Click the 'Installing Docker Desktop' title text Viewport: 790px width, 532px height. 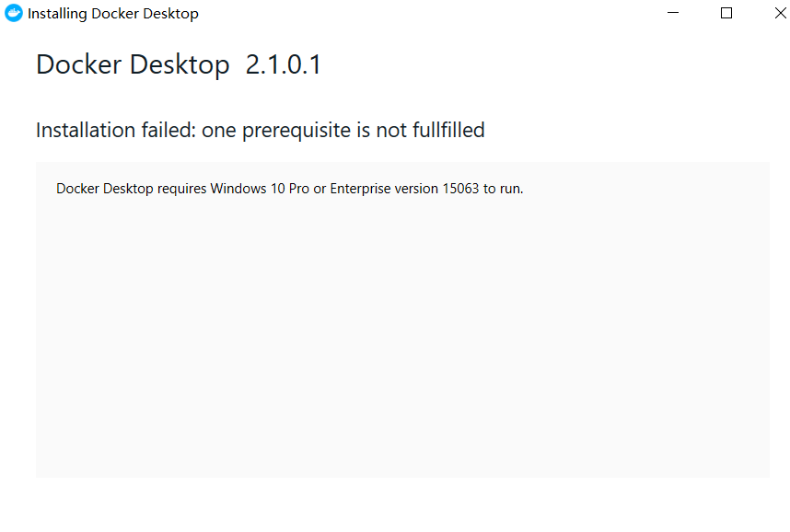pyautogui.click(x=113, y=13)
